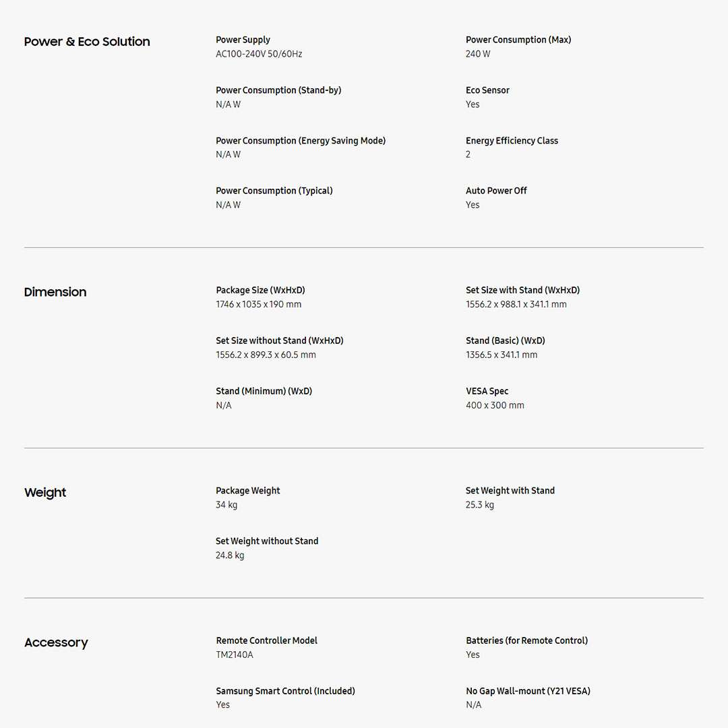Viewport: 728px width, 728px height.
Task: Click the Power Consumption (Max) label
Action: click(x=518, y=40)
